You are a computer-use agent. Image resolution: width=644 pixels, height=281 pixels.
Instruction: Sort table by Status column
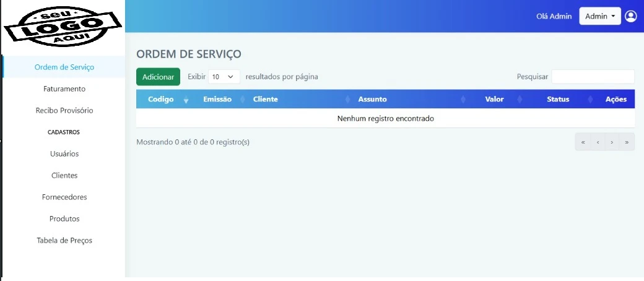[x=558, y=100]
